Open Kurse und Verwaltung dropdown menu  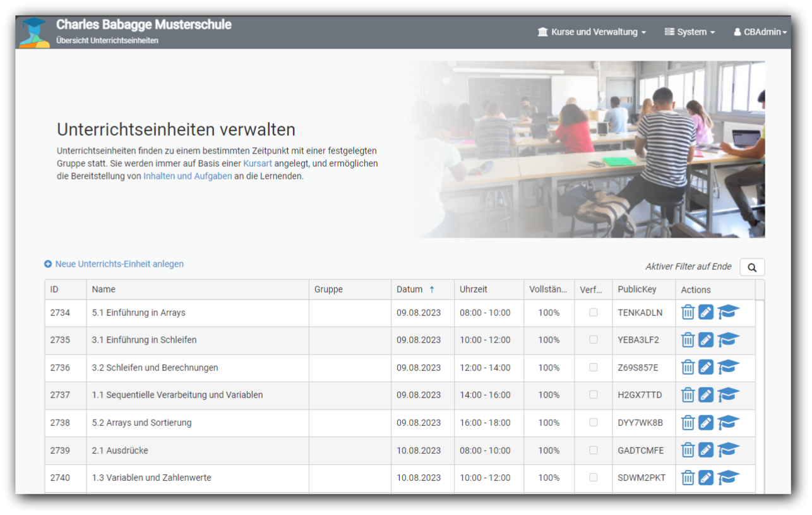[592, 32]
